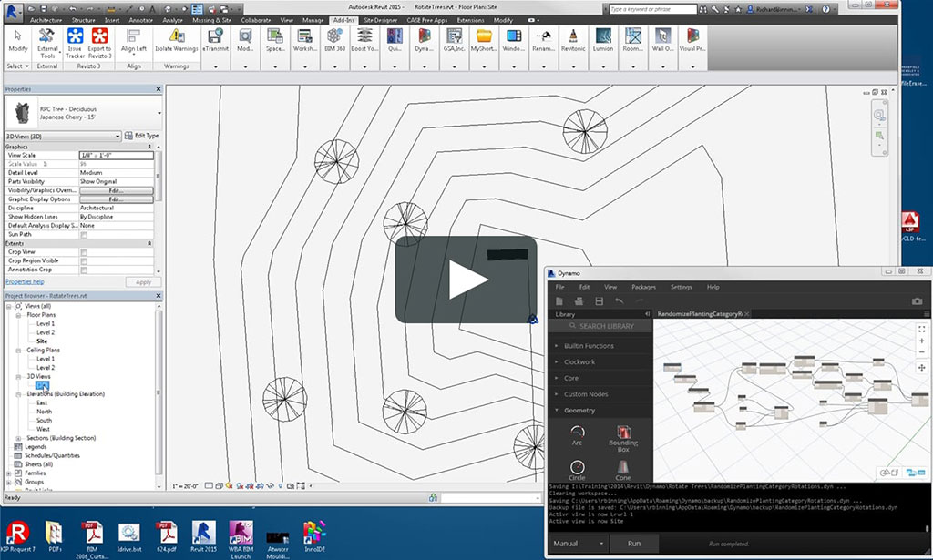
Task: Select Level 1 under Floor Plans
Action: coord(46,323)
